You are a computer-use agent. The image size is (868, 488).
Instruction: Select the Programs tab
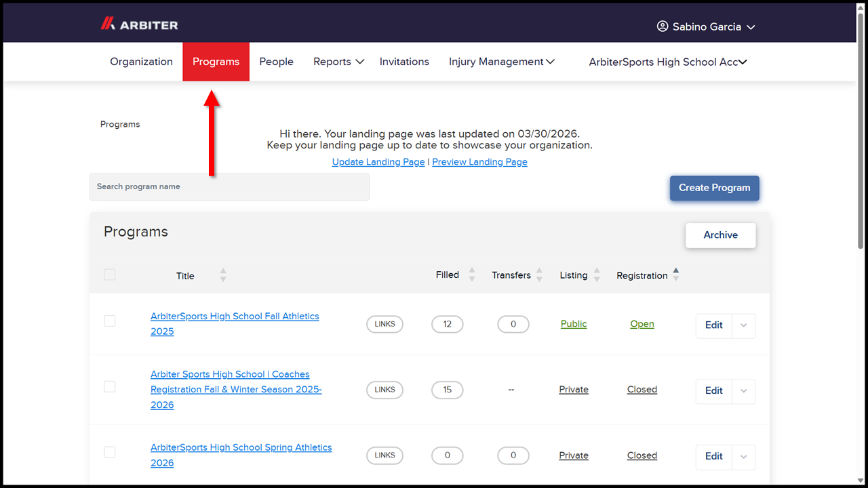tap(216, 62)
